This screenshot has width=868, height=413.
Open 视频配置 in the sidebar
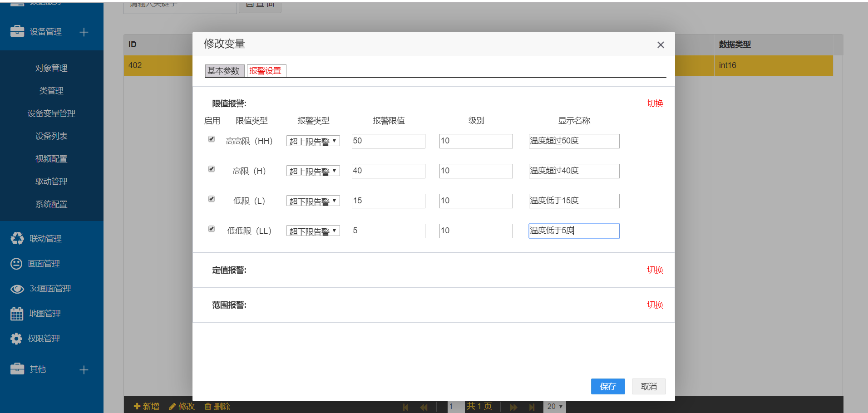click(51, 159)
